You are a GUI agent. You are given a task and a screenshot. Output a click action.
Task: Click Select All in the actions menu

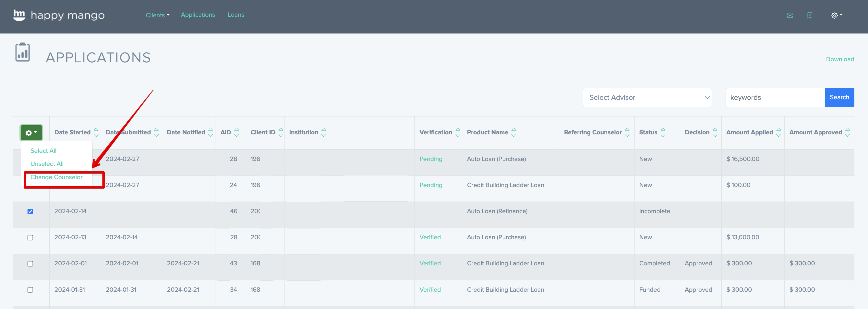[43, 151]
